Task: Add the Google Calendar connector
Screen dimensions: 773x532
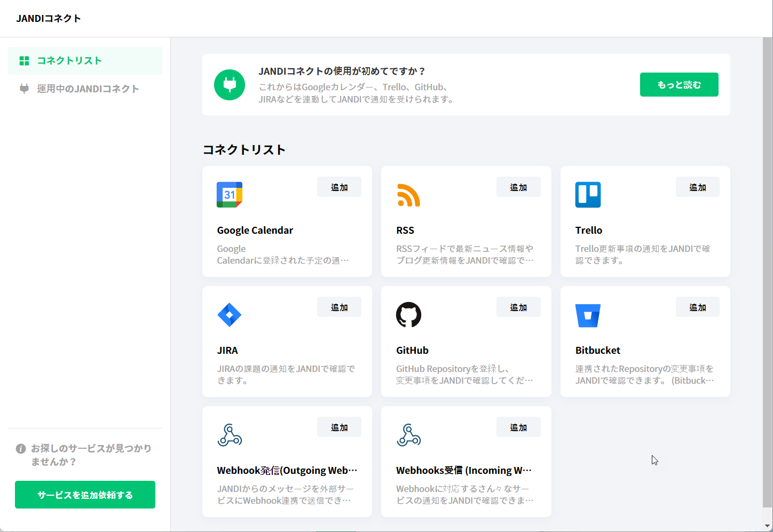Action: (339, 187)
